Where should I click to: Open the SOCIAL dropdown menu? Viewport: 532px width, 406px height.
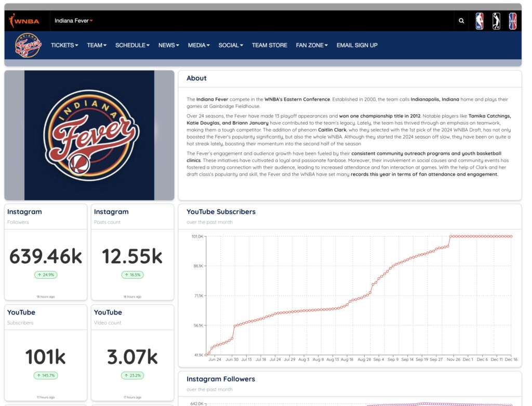(x=230, y=45)
